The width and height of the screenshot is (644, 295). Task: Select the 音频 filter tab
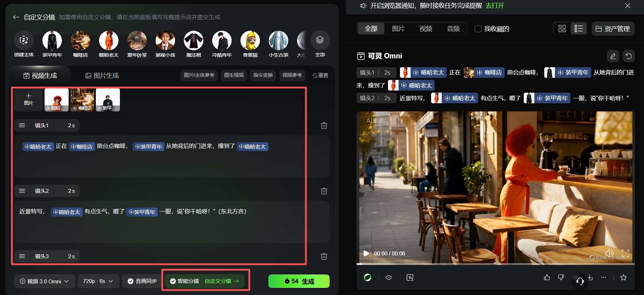[x=453, y=29]
